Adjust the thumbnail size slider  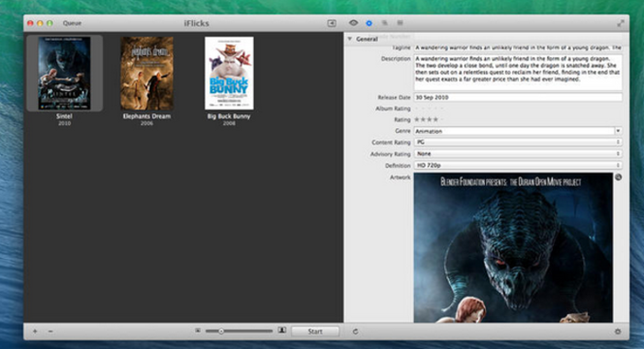(239, 331)
